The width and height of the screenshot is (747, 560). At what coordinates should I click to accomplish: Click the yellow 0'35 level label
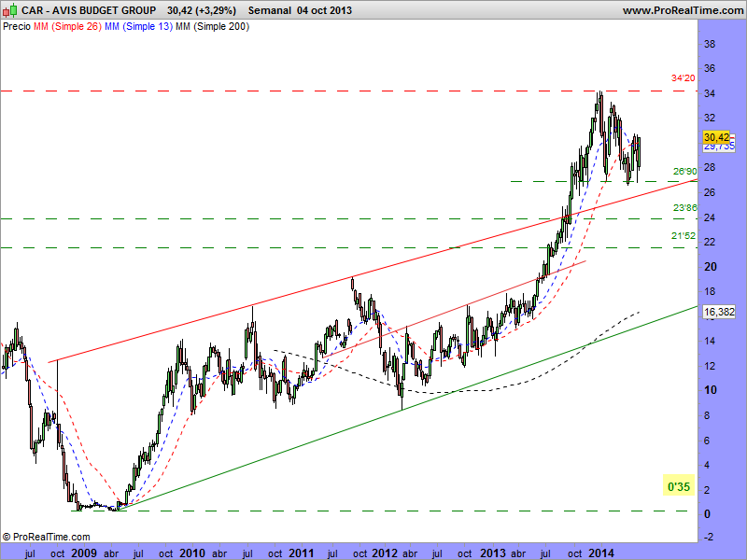679,486
